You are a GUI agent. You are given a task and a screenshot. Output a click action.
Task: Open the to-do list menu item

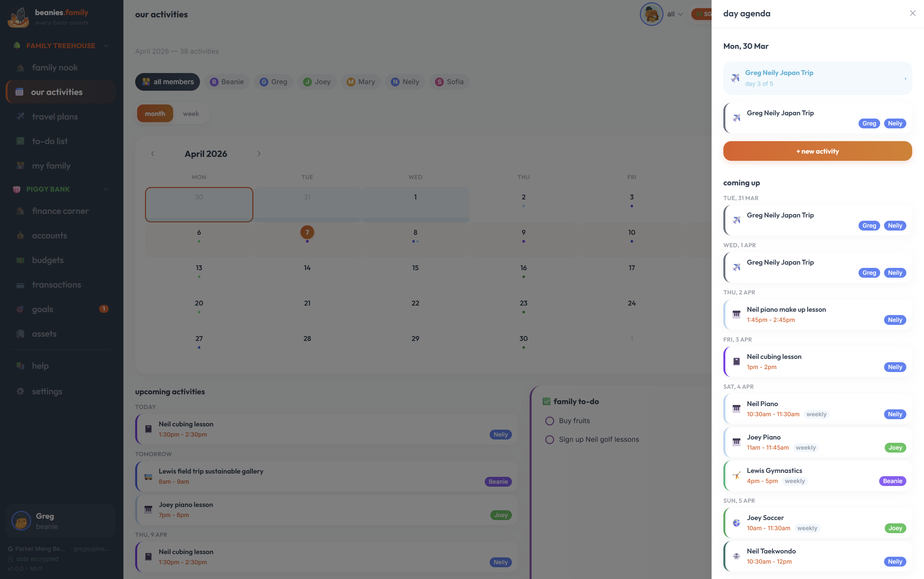click(x=50, y=141)
